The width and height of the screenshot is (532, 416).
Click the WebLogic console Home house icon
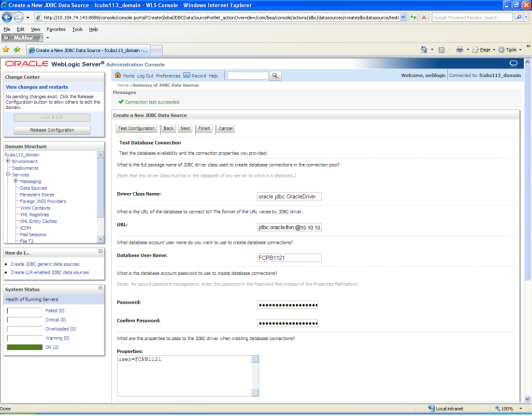(x=118, y=75)
